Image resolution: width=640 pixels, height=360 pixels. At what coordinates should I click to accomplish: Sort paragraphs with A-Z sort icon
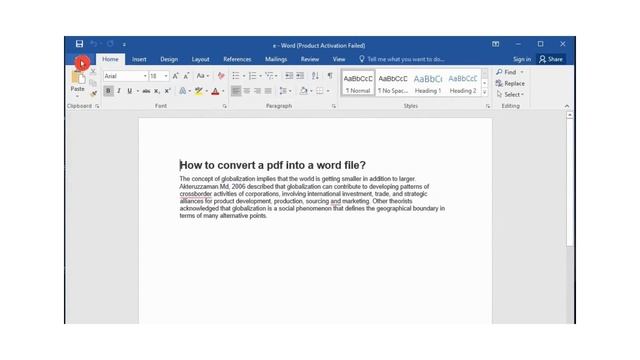(315, 76)
